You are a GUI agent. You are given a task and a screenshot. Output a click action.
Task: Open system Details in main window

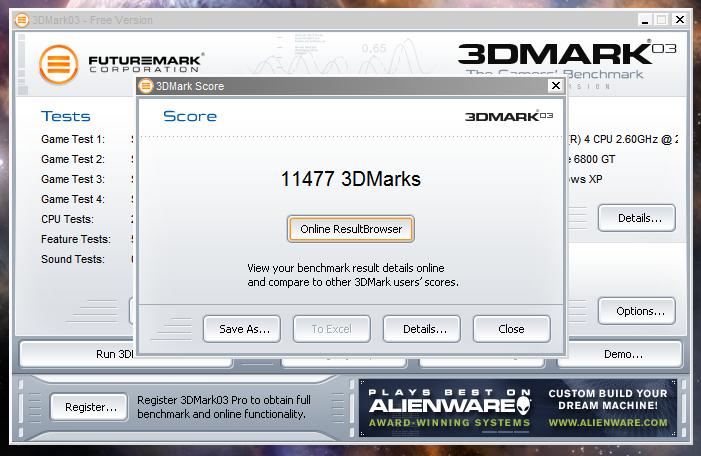(x=637, y=218)
